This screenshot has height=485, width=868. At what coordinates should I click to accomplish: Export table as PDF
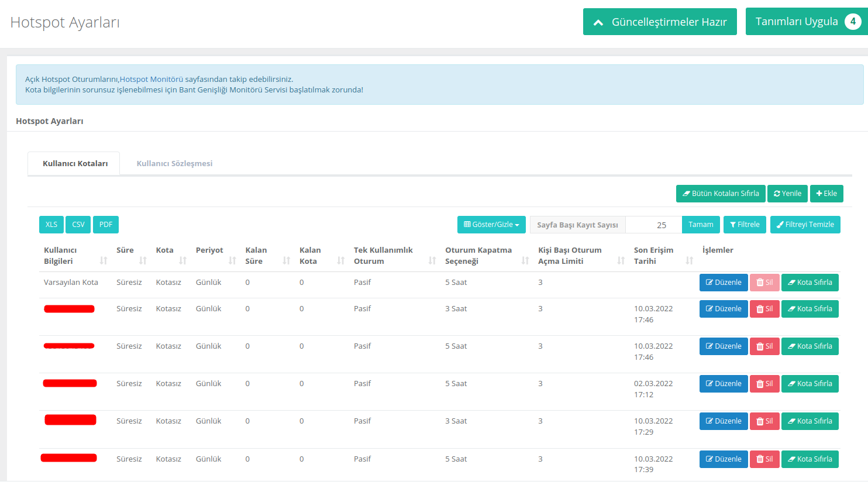tap(106, 225)
